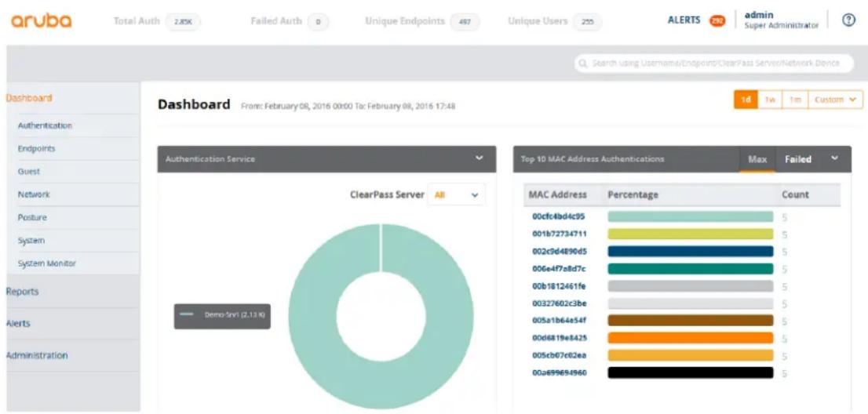868x414 pixels.
Task: Open the help question mark icon
Action: [848, 20]
